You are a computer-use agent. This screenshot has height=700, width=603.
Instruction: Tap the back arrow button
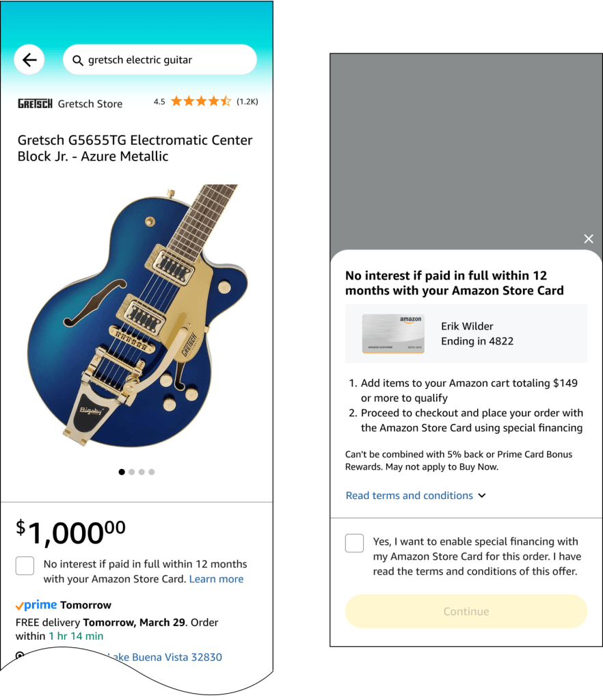click(29, 60)
